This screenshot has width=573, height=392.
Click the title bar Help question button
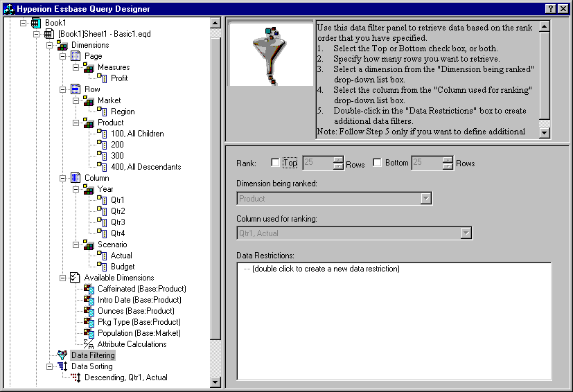pos(549,8)
